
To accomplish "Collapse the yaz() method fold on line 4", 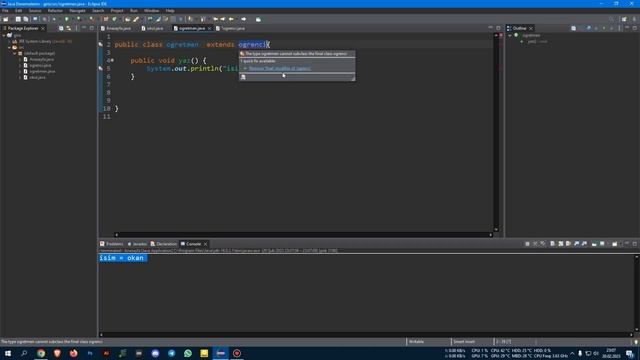I will [x=113, y=60].
